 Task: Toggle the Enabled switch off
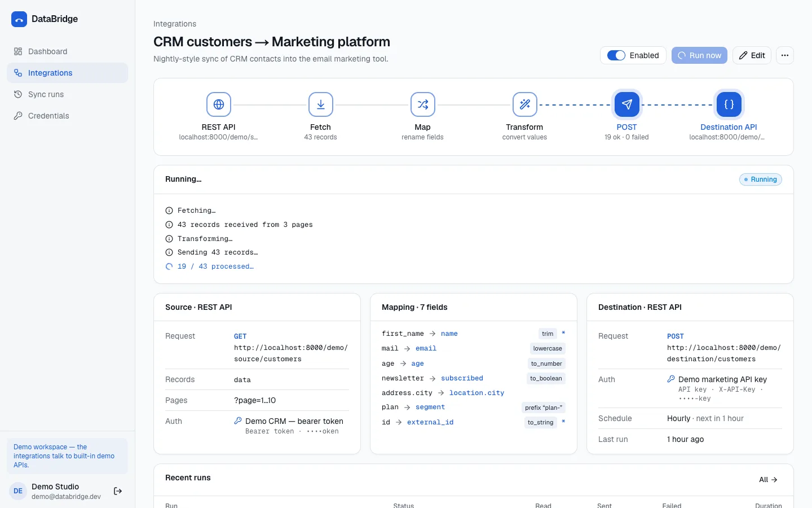[616, 55]
